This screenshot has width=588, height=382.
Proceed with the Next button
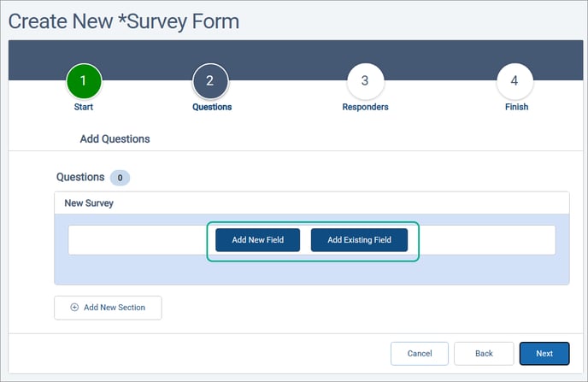(544, 354)
